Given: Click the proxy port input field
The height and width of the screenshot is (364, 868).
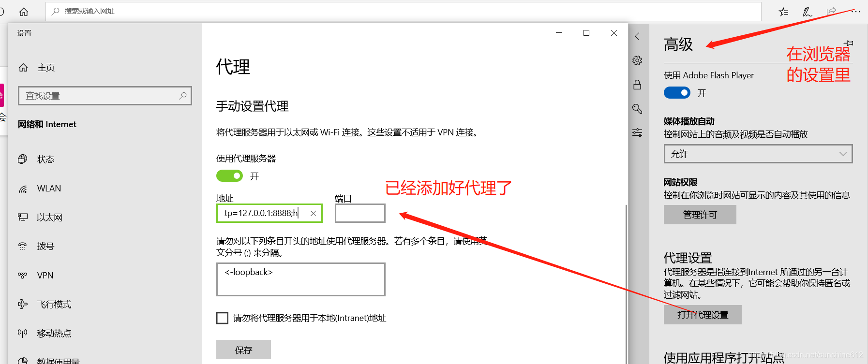Looking at the screenshot, I should [x=360, y=213].
